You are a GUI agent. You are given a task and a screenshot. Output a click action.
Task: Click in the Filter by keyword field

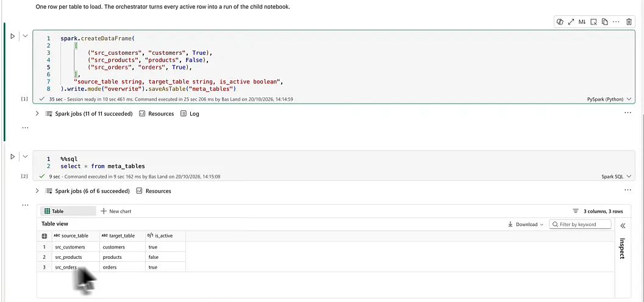(x=580, y=225)
